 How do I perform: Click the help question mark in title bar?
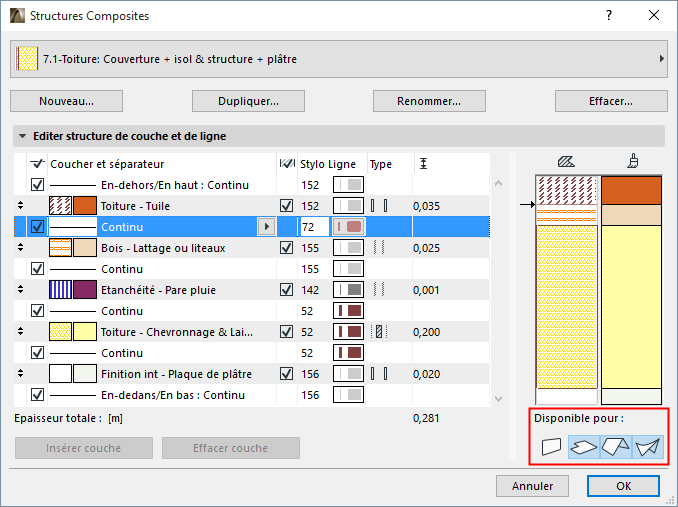(x=609, y=16)
